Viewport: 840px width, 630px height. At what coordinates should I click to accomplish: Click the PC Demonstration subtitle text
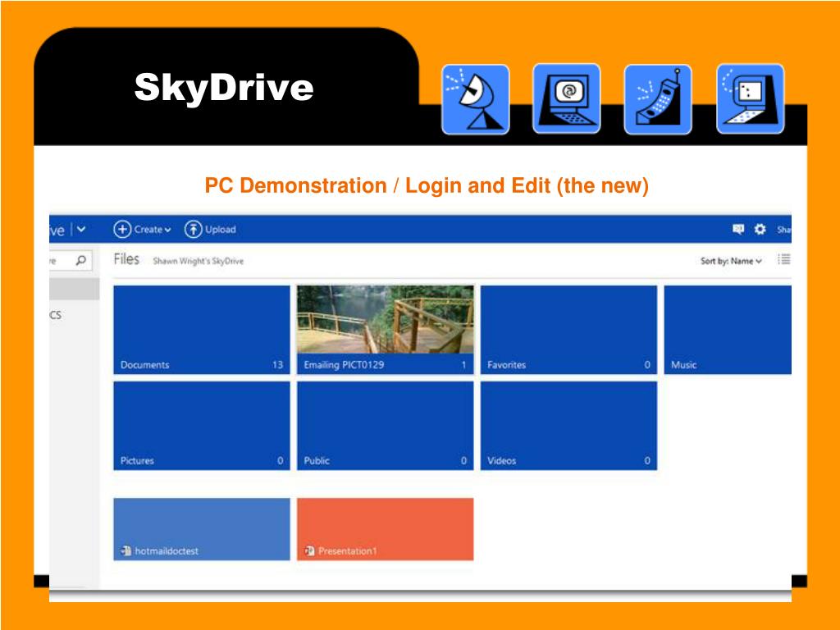[x=427, y=185]
